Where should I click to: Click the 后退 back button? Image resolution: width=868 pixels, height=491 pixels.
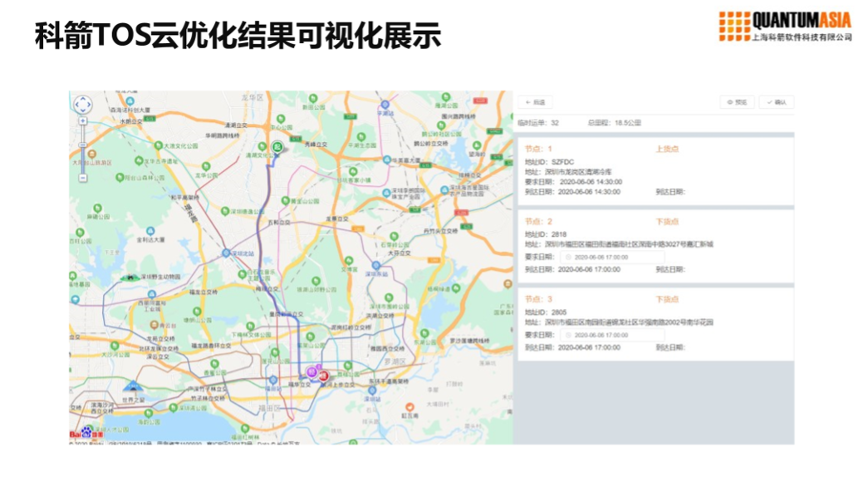[x=536, y=102]
